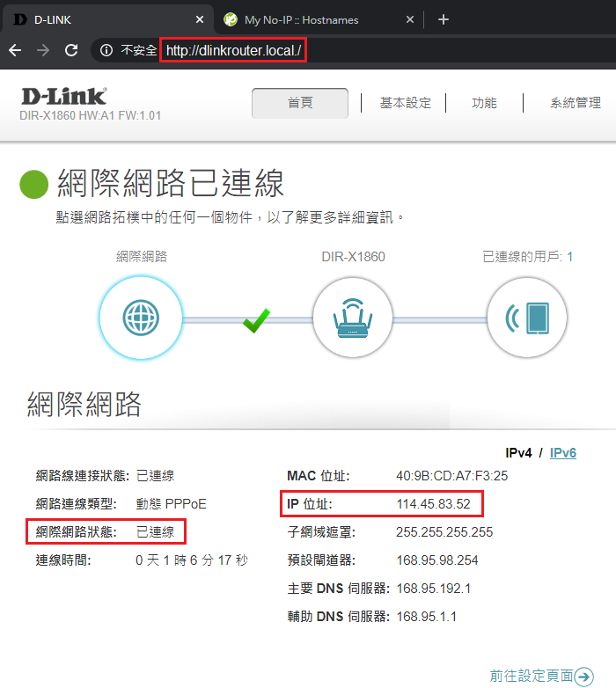Open site info icon beside 不安全
The width and height of the screenshot is (616, 688).
click(x=106, y=50)
